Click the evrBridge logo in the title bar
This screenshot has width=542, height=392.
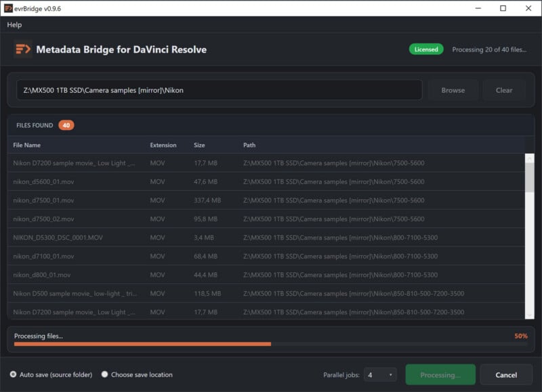click(9, 9)
